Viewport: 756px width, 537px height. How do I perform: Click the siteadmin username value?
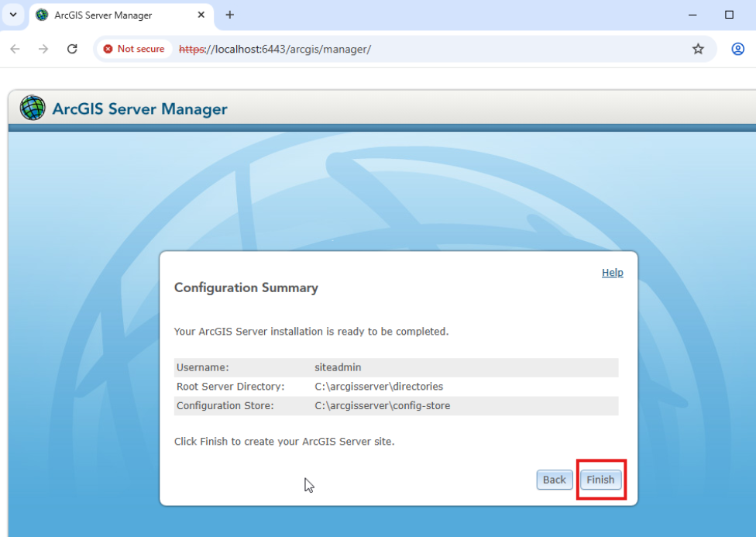pos(338,367)
